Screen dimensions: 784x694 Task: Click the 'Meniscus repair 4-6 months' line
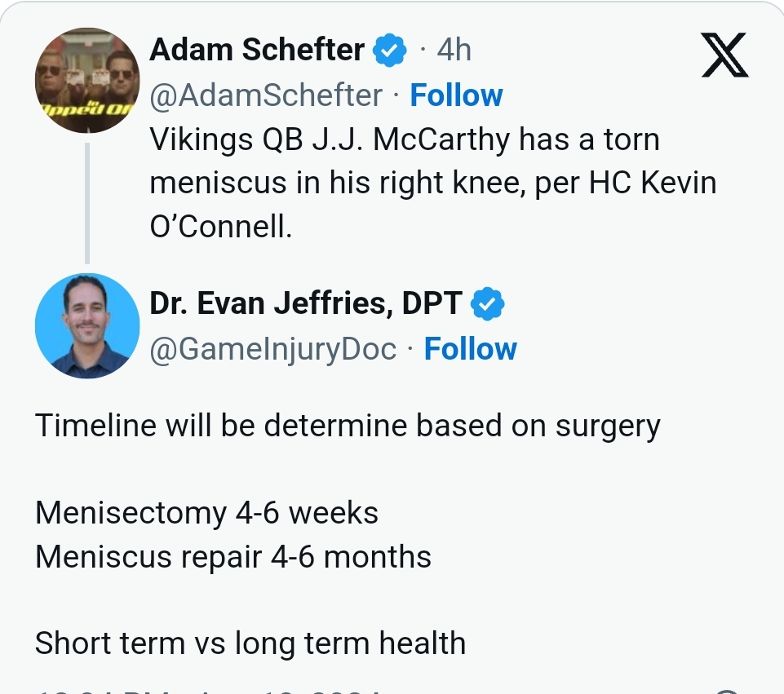pos(233,557)
